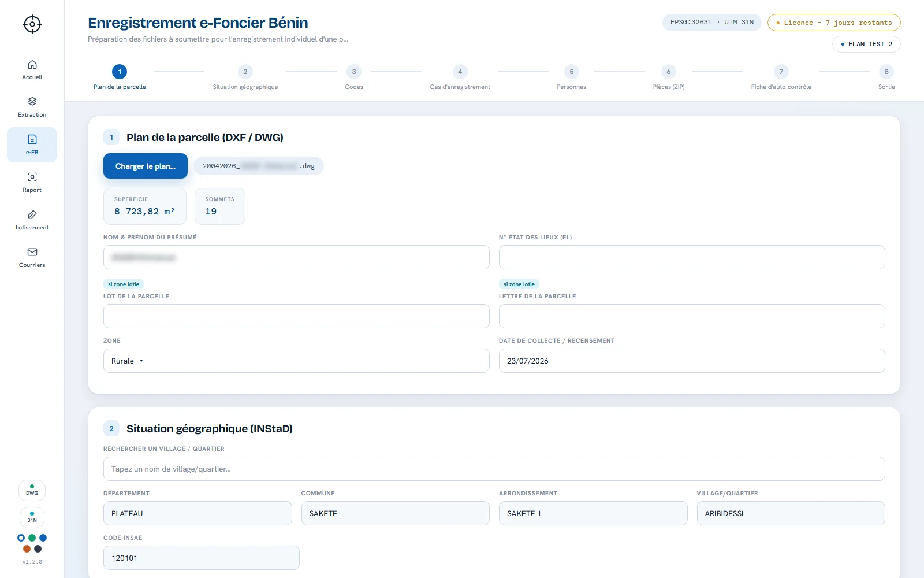Focus the village/quartier search field

494,469
